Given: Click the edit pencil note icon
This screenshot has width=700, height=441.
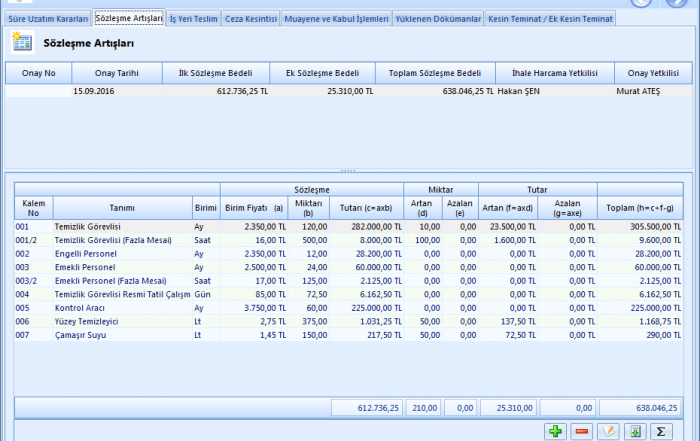Looking at the screenshot, I should [607, 431].
